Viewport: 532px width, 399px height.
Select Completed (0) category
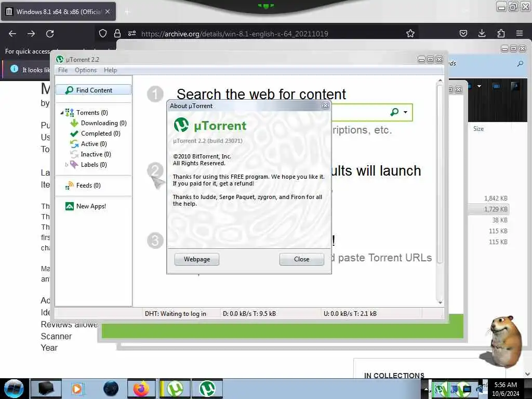[x=100, y=134]
